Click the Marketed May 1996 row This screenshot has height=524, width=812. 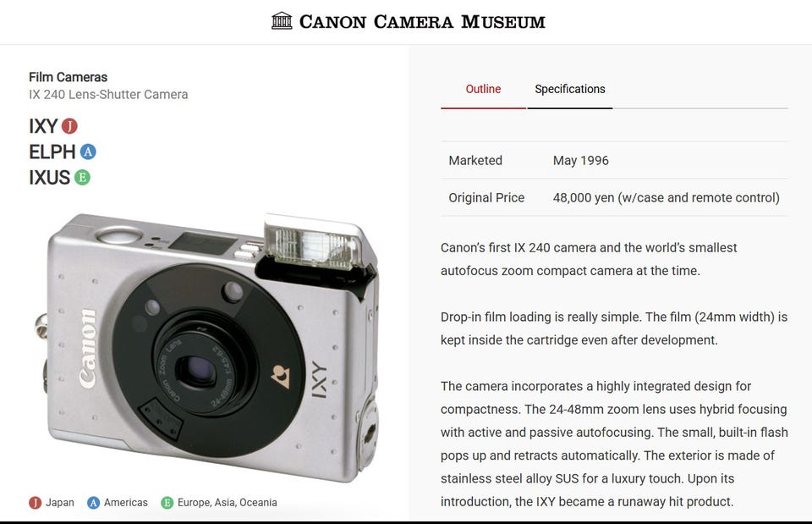615,160
